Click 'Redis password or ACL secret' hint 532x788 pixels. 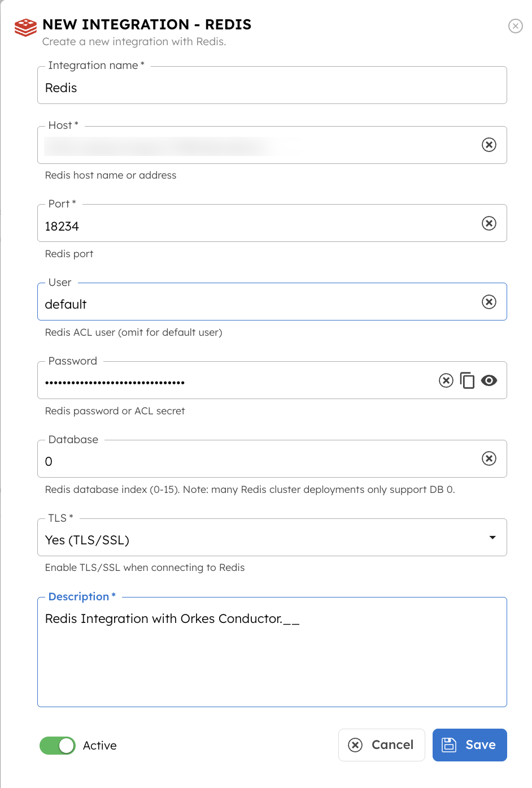pyautogui.click(x=115, y=411)
